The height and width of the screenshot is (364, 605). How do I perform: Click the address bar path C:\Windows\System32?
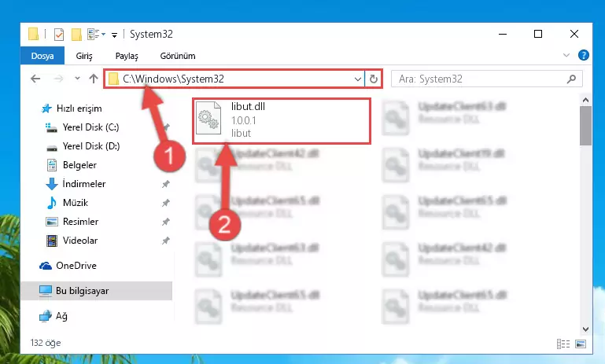click(173, 79)
